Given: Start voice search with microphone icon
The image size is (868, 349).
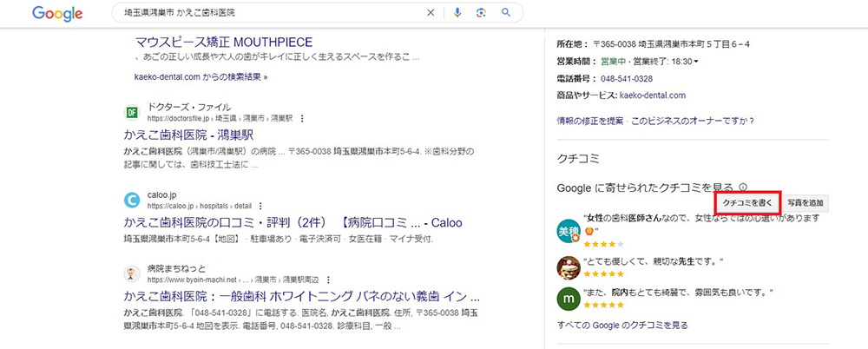Looking at the screenshot, I should (457, 13).
